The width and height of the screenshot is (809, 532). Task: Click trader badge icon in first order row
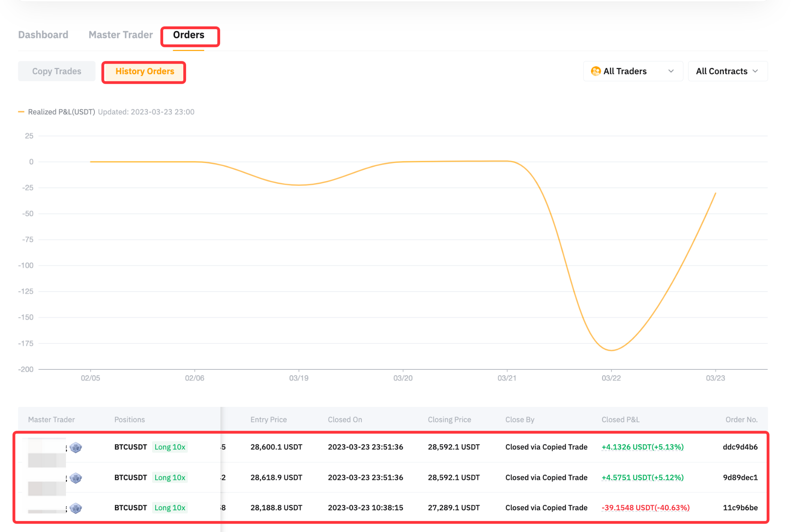pyautogui.click(x=75, y=448)
